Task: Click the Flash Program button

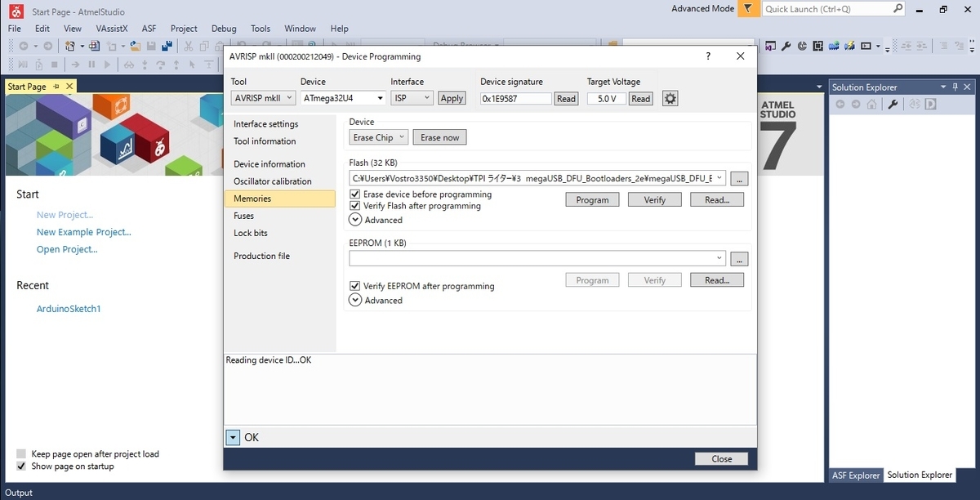Action: pyautogui.click(x=592, y=199)
